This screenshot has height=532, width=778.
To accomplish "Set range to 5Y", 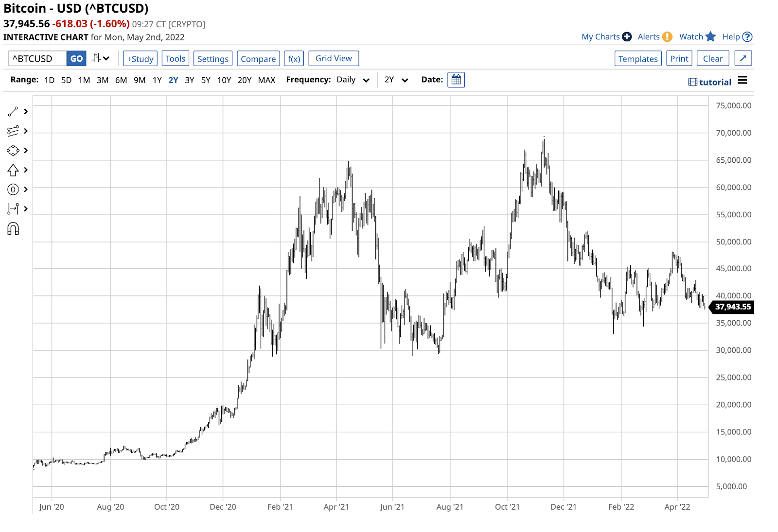I will pyautogui.click(x=206, y=80).
